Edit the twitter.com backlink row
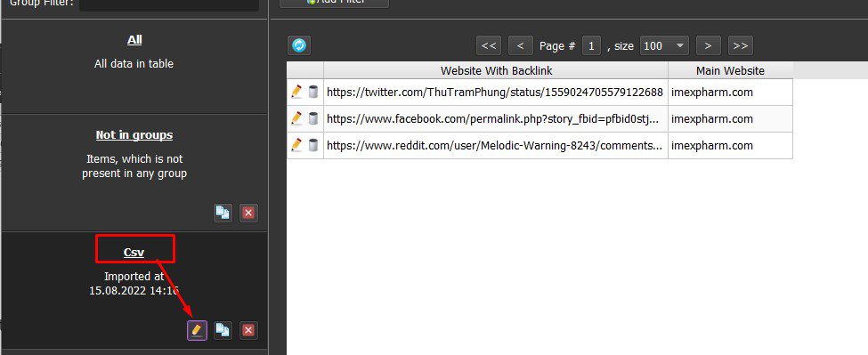This screenshot has width=868, height=355. click(296, 92)
